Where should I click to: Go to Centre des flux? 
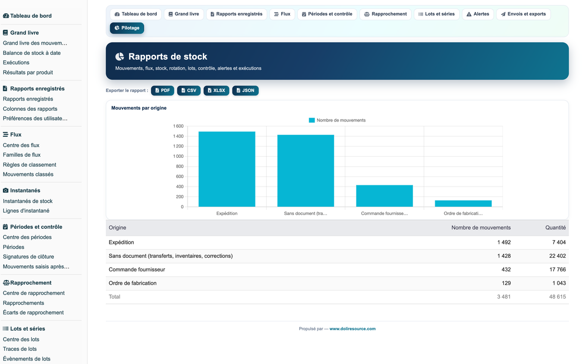click(21, 145)
